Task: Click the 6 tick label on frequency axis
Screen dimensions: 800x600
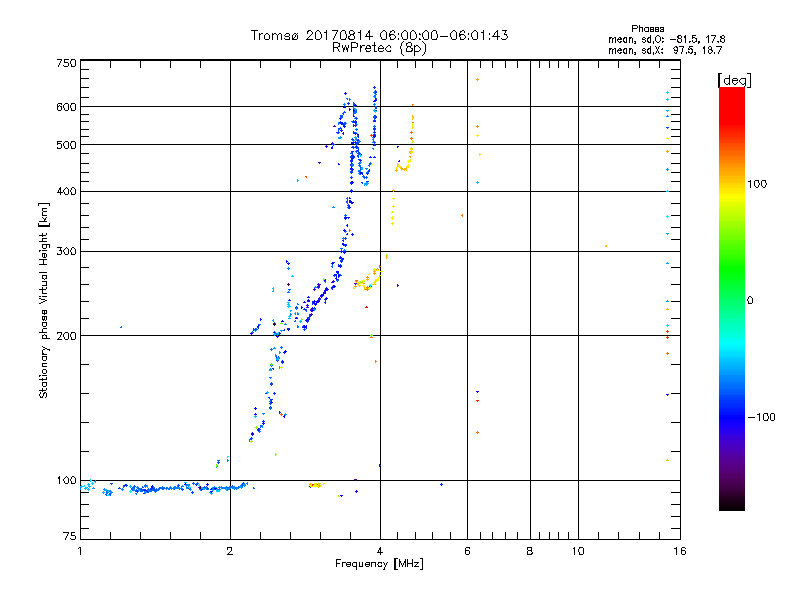Action: coord(467,551)
